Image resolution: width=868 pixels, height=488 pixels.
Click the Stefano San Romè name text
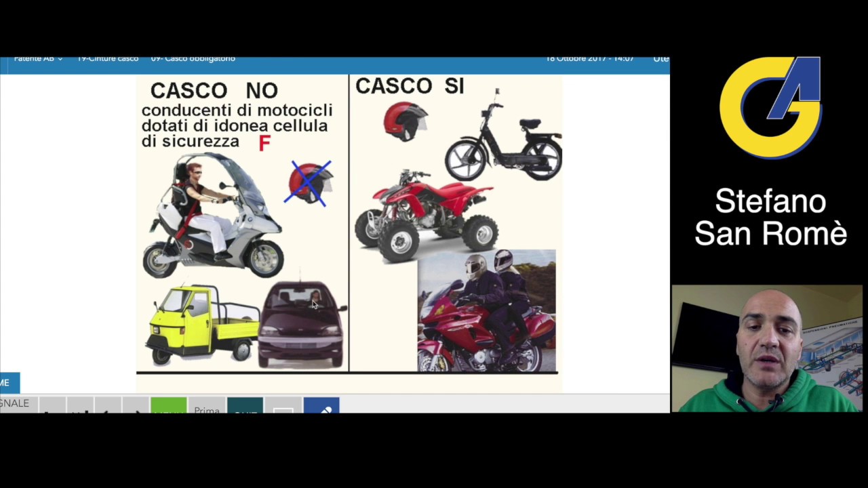771,218
